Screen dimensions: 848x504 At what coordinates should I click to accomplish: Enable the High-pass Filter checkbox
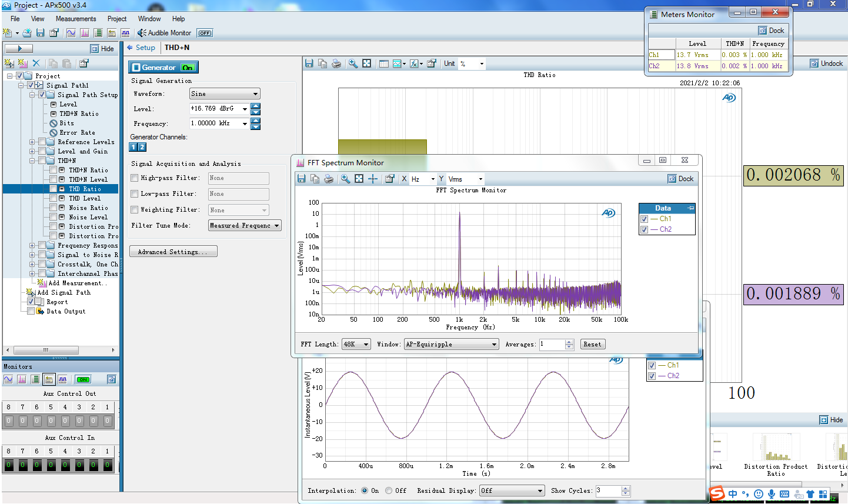point(134,178)
